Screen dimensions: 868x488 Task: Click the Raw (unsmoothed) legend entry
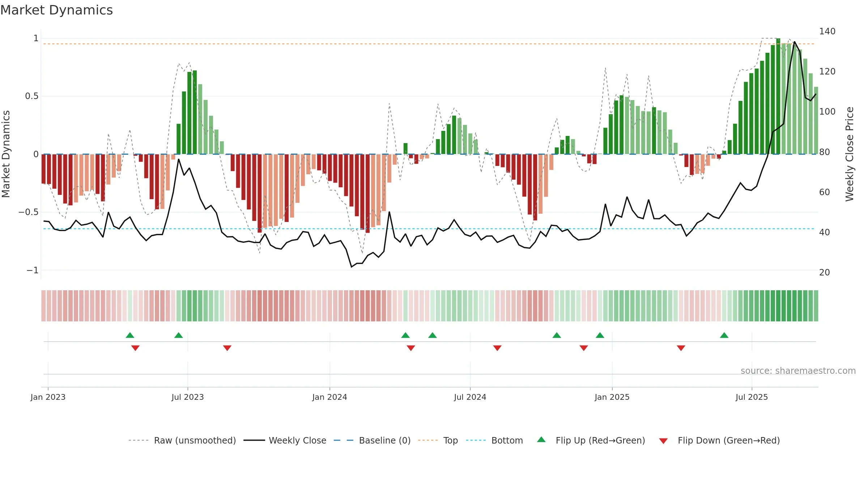[x=182, y=440]
